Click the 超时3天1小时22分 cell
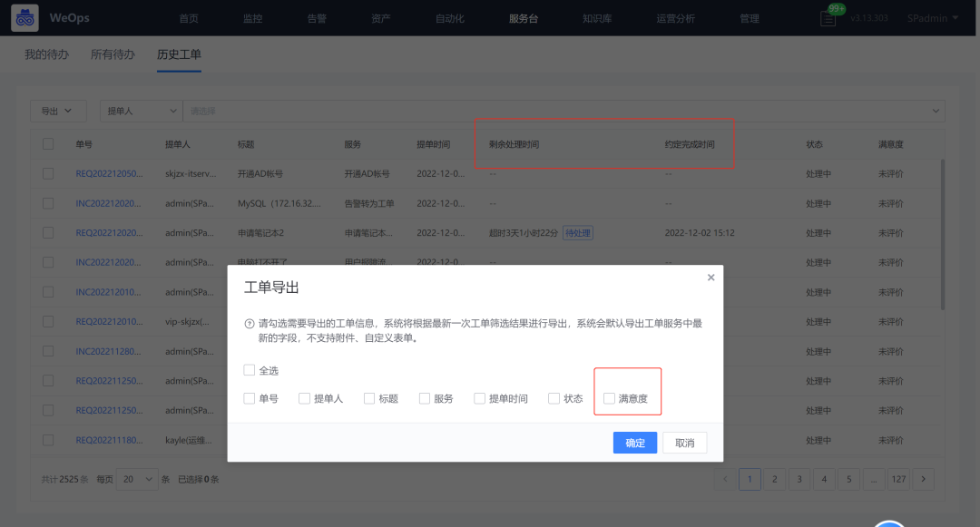Screen dimensions: 980x527 (524, 233)
